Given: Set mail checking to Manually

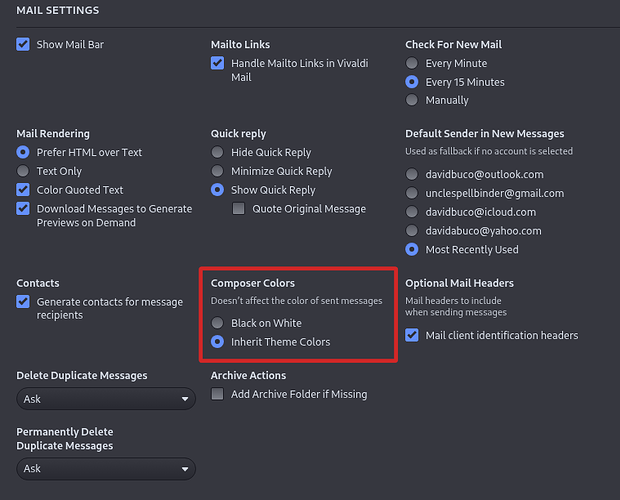Looking at the screenshot, I should [412, 100].
